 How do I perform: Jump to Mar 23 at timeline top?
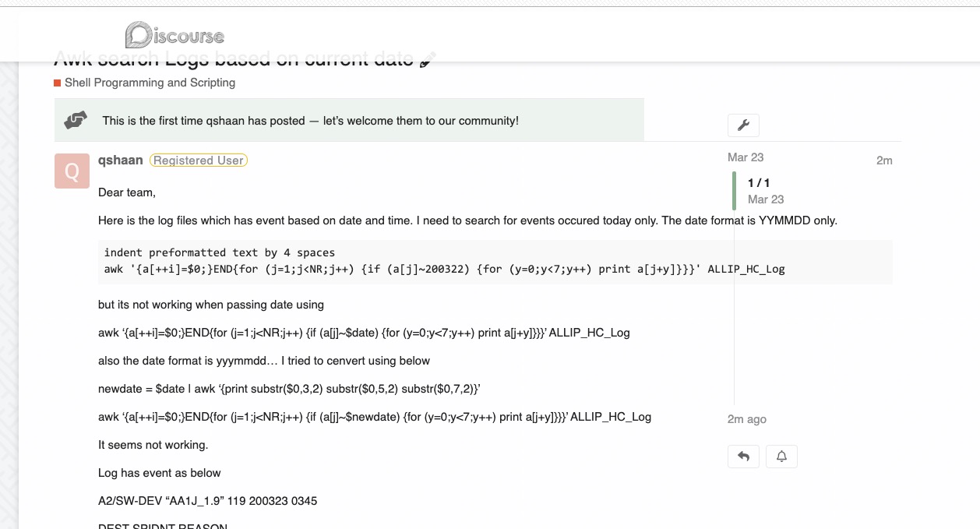[746, 157]
